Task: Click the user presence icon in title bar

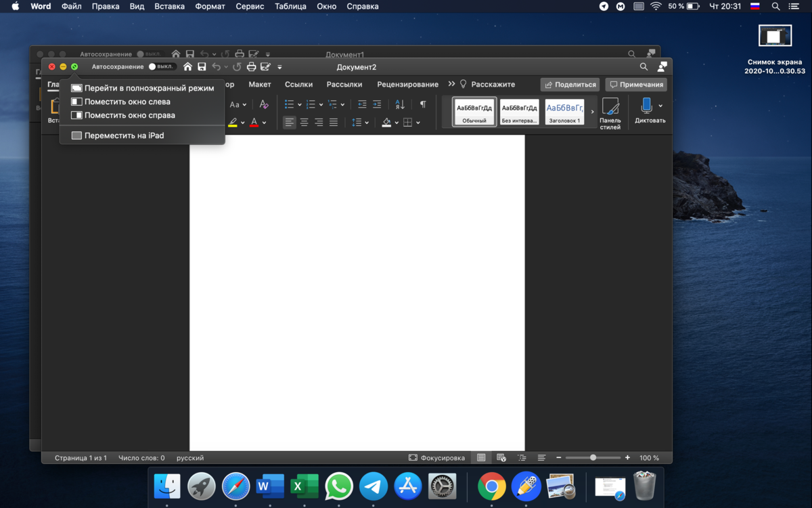Action: (662, 67)
